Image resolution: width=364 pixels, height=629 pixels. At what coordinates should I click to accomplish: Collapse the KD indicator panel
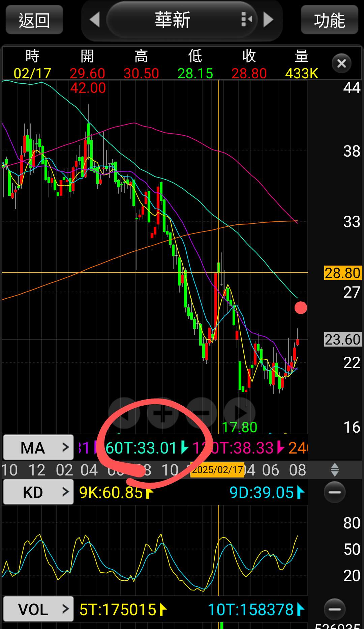tap(335, 492)
